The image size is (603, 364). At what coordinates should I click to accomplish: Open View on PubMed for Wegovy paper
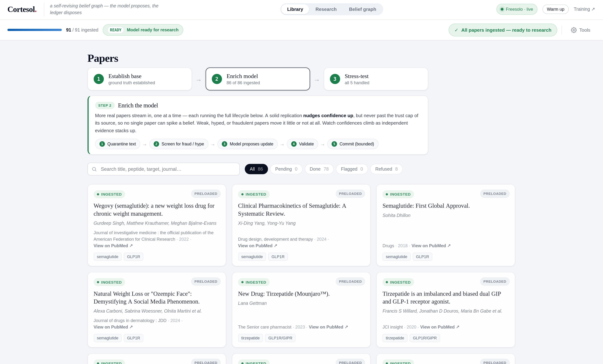coord(113,246)
